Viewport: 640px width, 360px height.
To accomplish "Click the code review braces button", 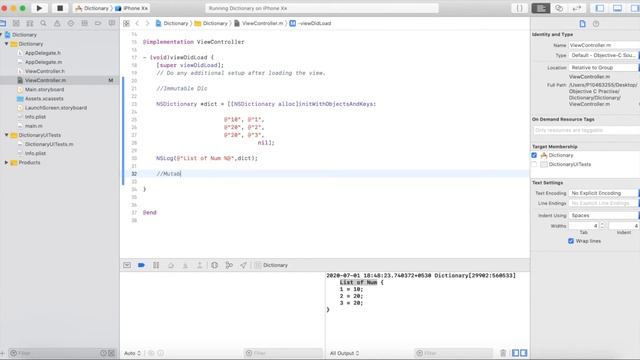I will pyautogui.click(x=519, y=8).
